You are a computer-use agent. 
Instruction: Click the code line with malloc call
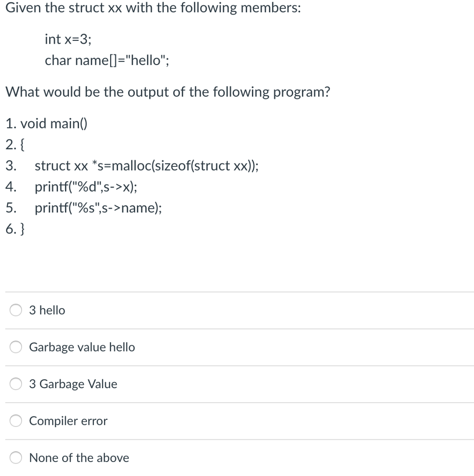146,166
